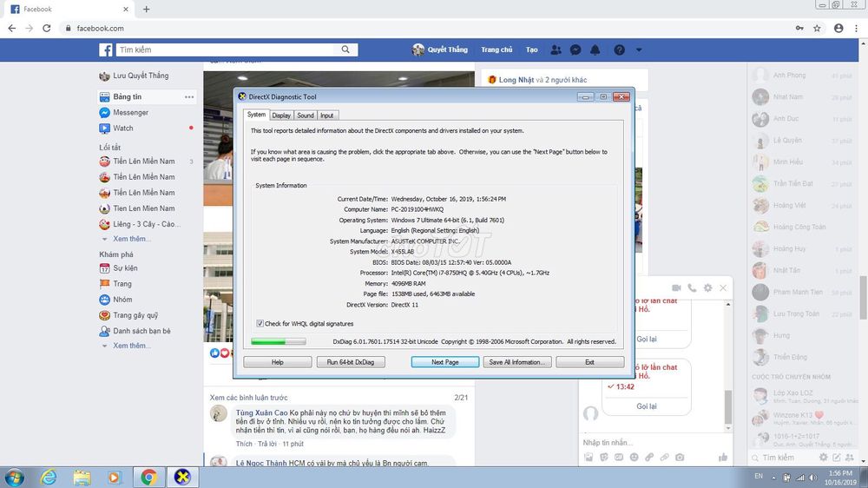The width and height of the screenshot is (868, 488).
Task: Click the Next Page button
Action: coord(445,362)
